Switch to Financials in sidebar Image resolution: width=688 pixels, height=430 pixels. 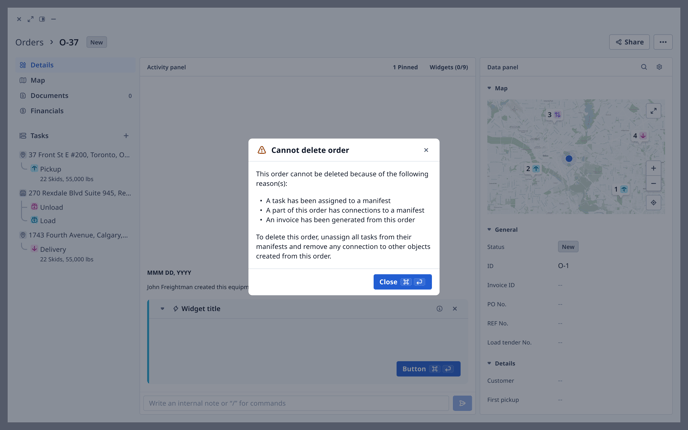47,111
